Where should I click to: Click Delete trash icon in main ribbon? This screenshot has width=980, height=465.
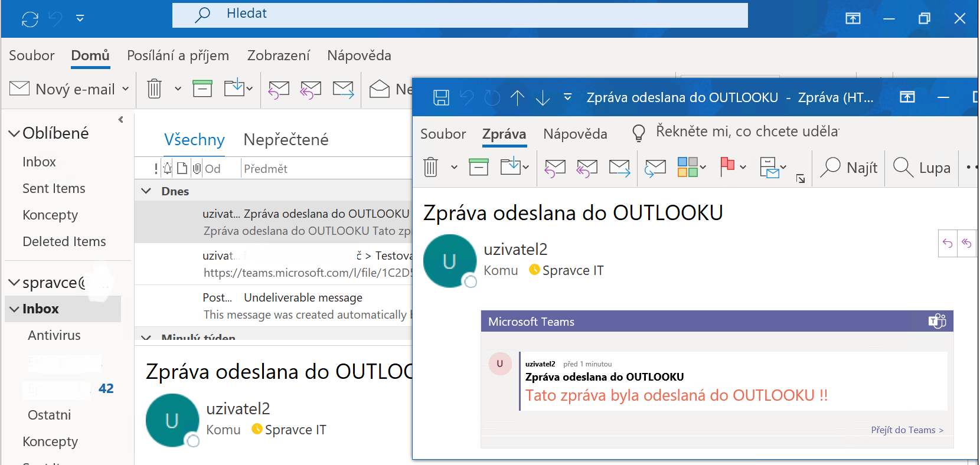click(x=154, y=89)
